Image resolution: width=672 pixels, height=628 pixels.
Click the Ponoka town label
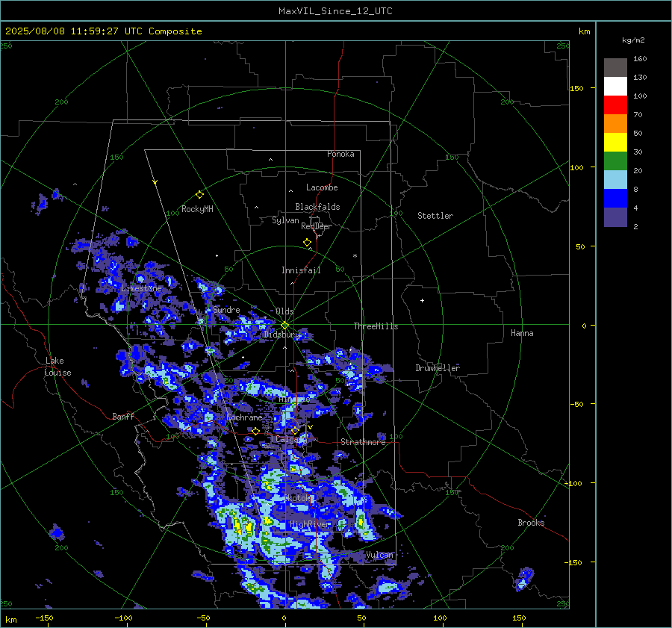pyautogui.click(x=340, y=154)
